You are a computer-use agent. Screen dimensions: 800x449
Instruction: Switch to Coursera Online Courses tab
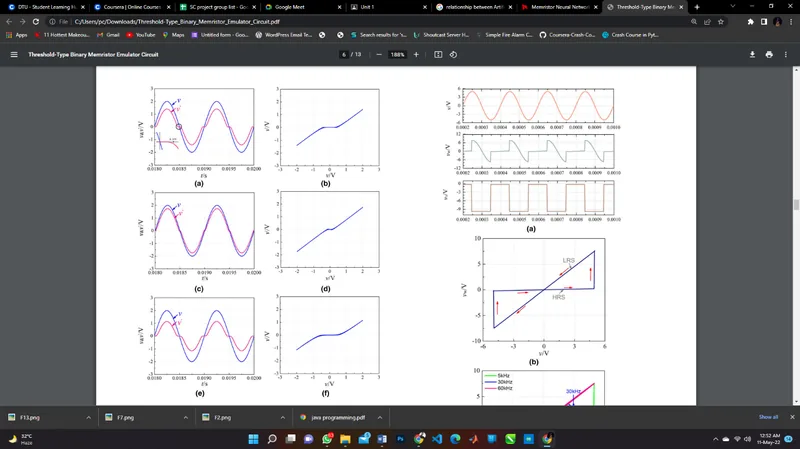tap(131, 7)
